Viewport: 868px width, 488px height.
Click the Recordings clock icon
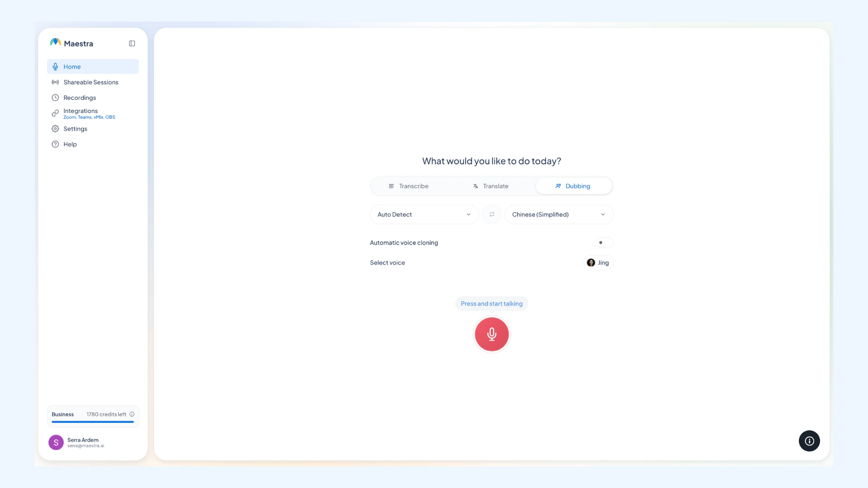(55, 98)
